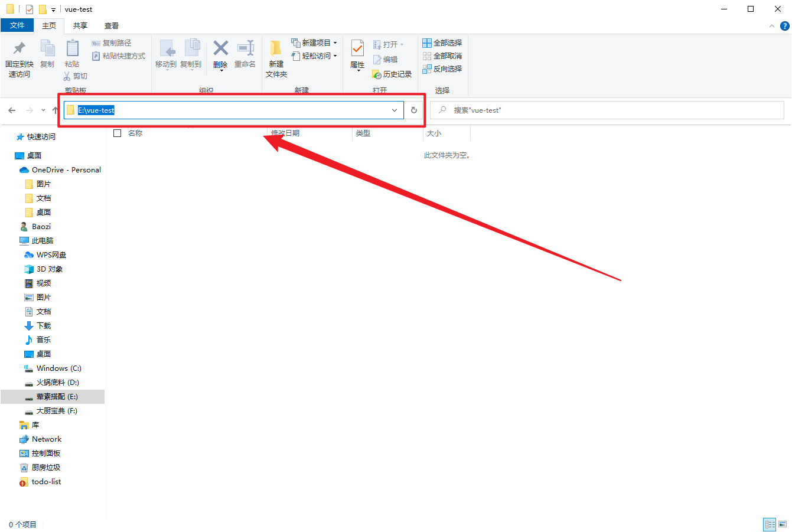Create a folder with 新建文件夹 icon
The width and height of the screenshot is (792, 532).
click(x=276, y=48)
